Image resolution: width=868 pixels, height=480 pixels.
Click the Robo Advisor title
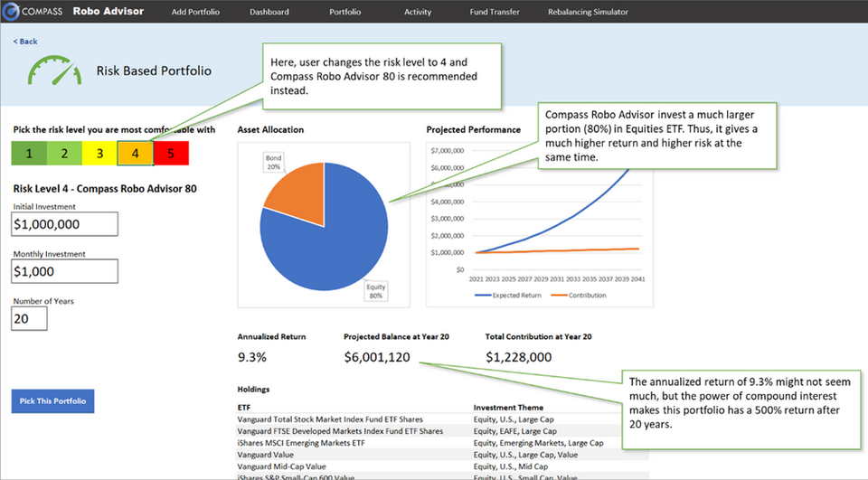pyautogui.click(x=108, y=11)
